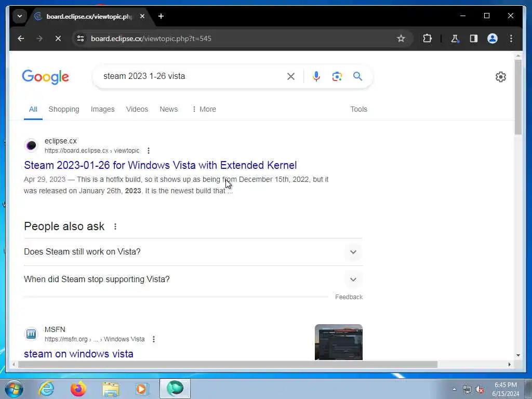Screen dimensions: 532x399
Task: Search by voice microphone
Action: (x=316, y=76)
